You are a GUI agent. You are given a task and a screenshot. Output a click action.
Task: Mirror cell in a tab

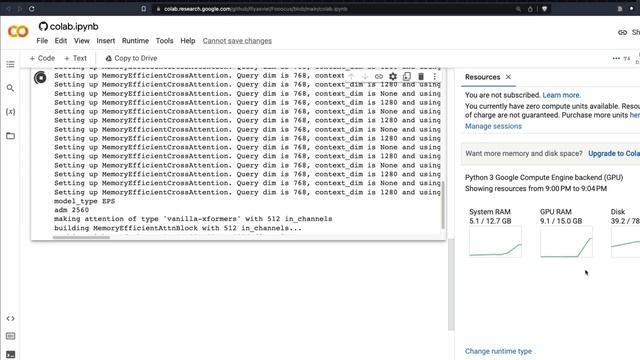[407, 76]
